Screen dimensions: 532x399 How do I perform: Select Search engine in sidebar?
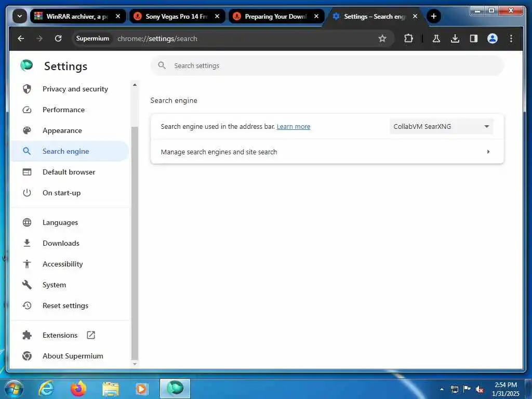click(70, 151)
